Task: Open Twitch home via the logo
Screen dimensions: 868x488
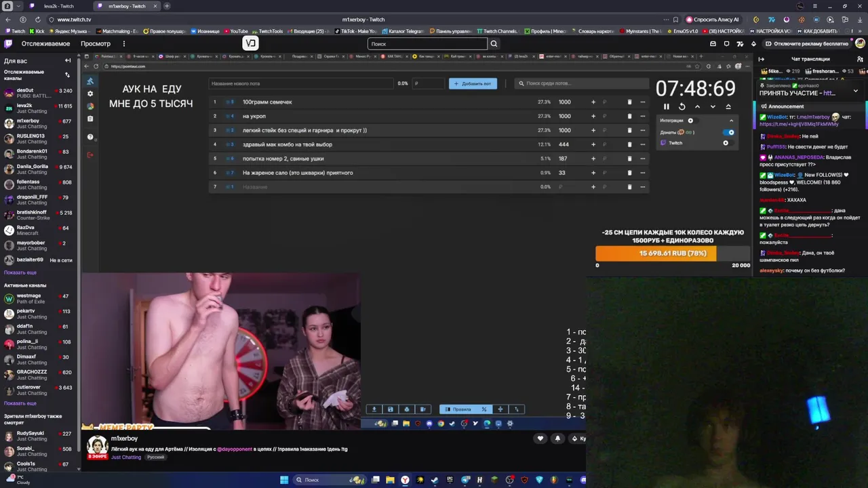Action: [x=8, y=43]
